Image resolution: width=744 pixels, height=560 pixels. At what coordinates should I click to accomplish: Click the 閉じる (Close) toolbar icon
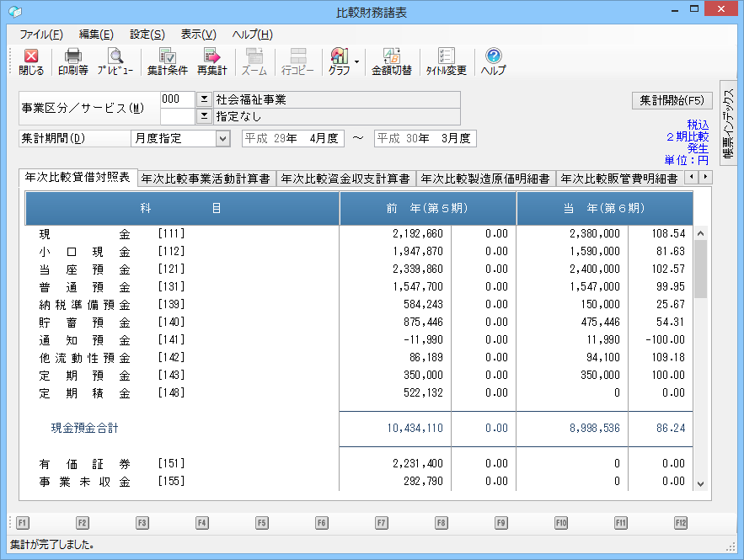(x=31, y=61)
